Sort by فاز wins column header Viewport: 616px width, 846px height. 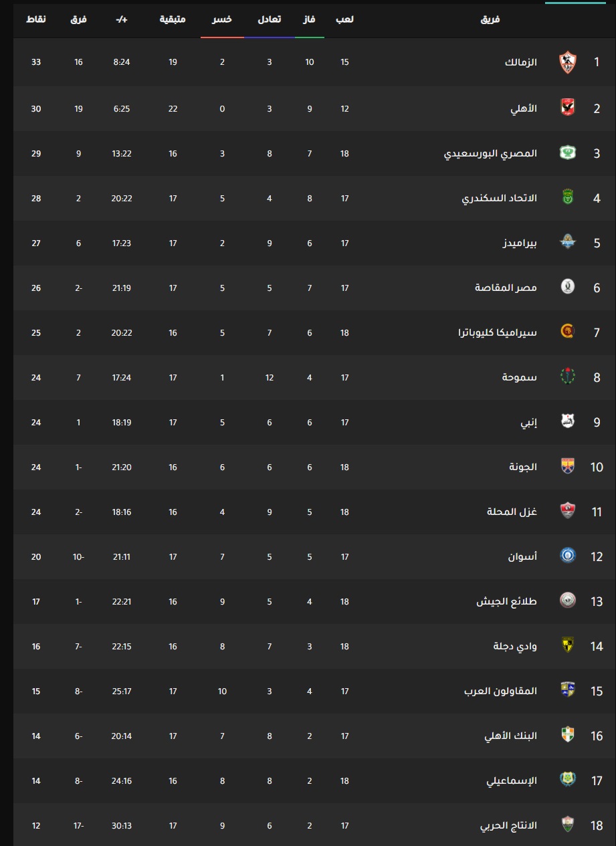click(310, 19)
